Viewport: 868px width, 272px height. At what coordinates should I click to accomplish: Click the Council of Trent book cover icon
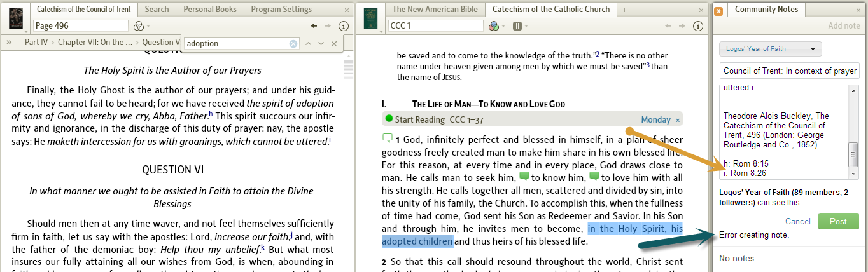coord(16,19)
